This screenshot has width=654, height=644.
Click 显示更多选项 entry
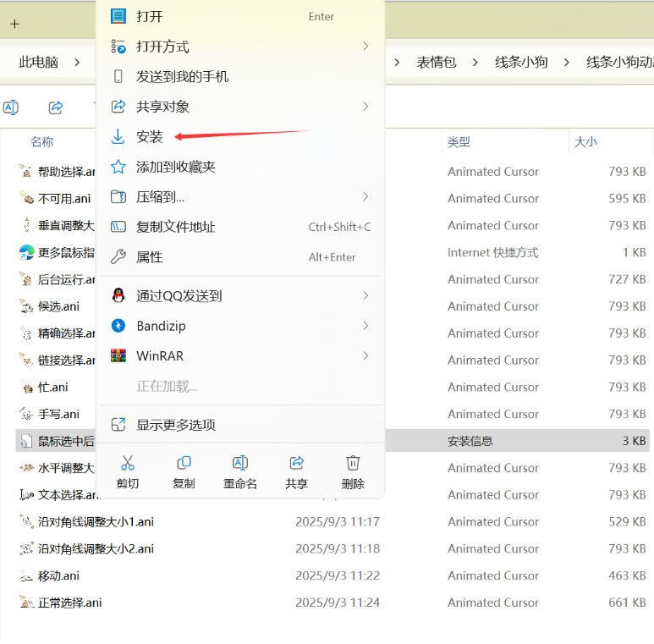(240, 425)
